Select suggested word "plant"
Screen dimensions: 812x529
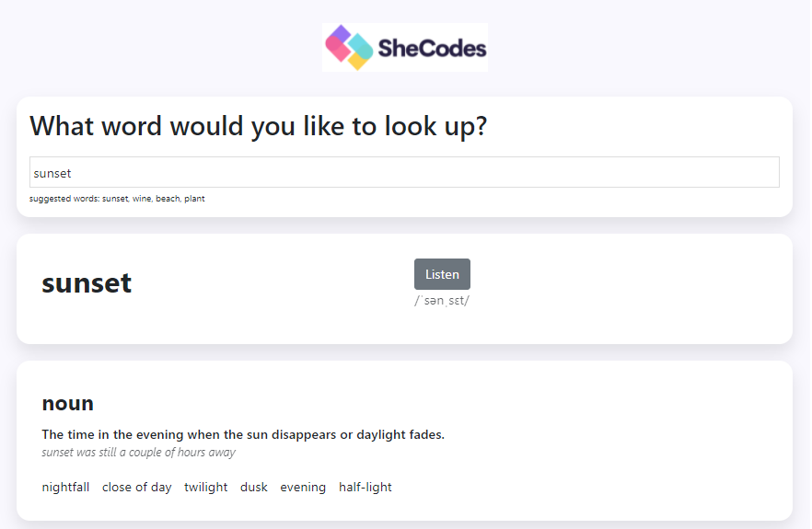pos(195,199)
